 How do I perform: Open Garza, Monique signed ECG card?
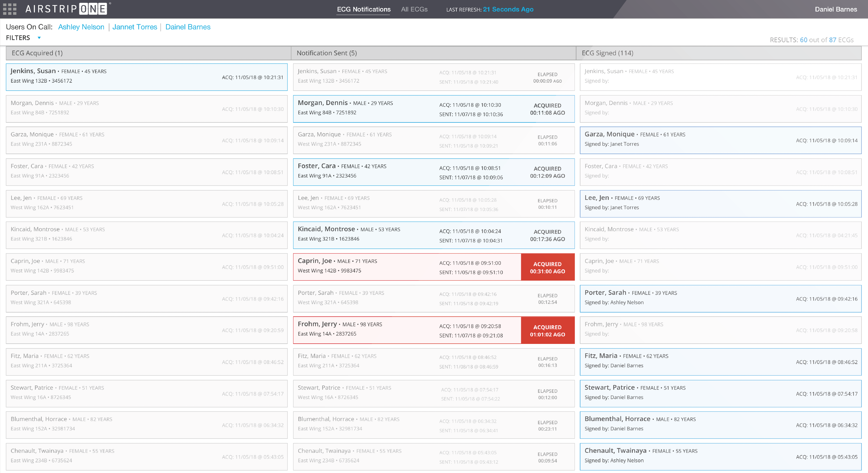[x=720, y=140]
